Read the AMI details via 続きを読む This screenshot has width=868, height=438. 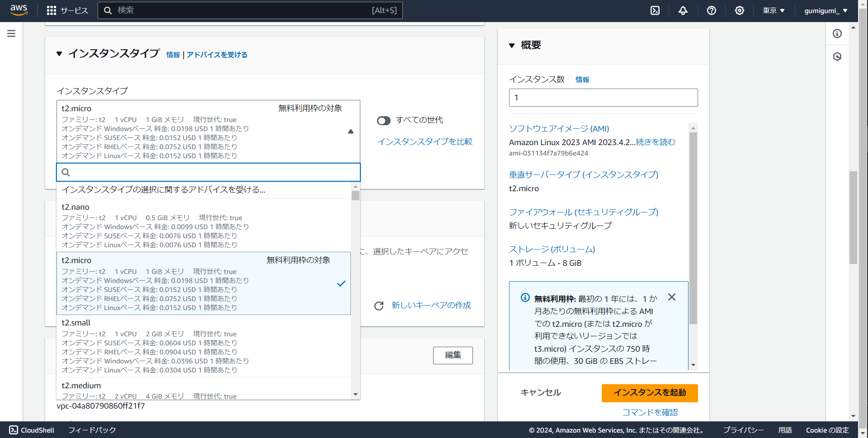coord(655,142)
